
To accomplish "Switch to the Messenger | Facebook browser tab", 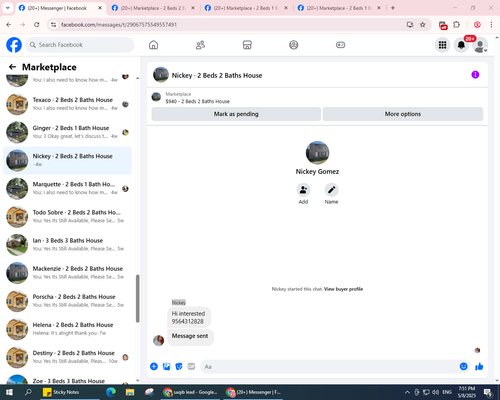I will point(61,8).
